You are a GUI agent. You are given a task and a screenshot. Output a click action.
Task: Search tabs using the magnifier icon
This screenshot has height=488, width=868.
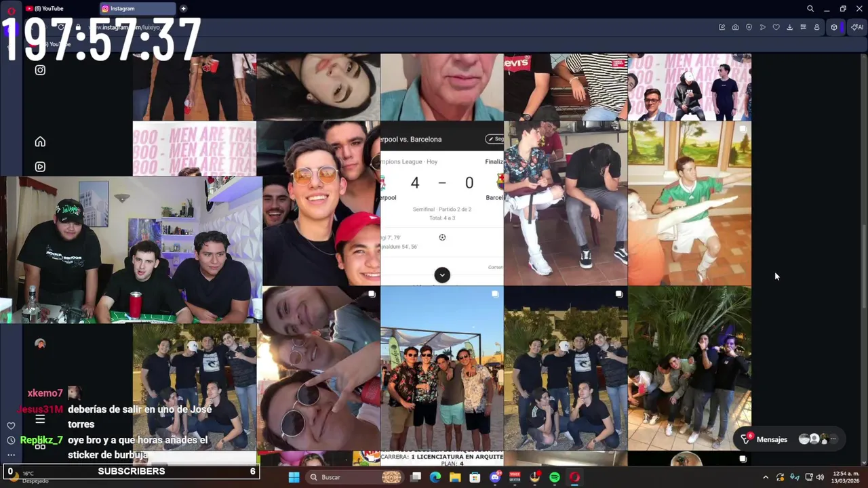click(810, 9)
